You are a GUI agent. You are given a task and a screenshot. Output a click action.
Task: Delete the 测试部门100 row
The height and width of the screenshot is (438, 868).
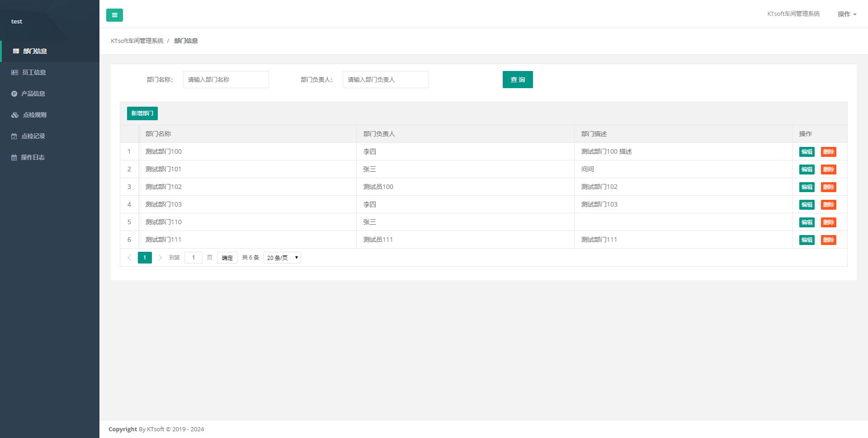829,152
